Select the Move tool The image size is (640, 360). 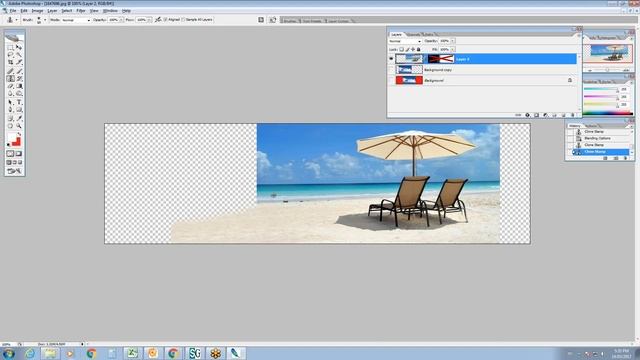point(19,47)
